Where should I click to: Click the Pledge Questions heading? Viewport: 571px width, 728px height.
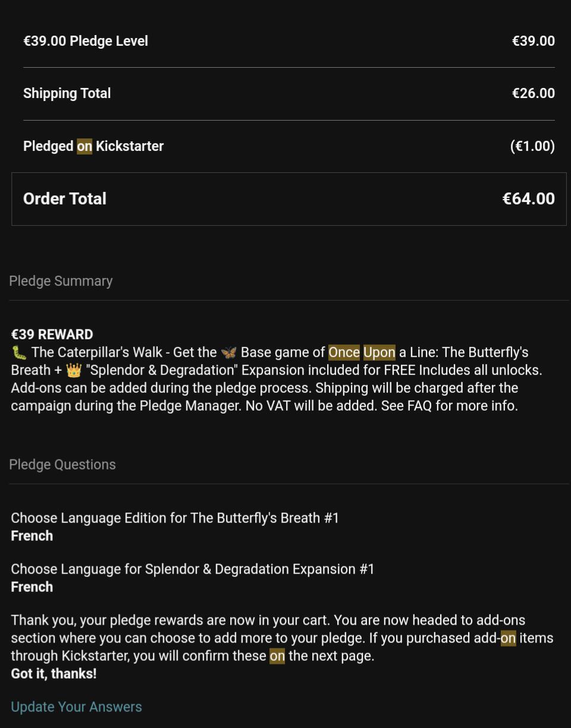(x=62, y=465)
